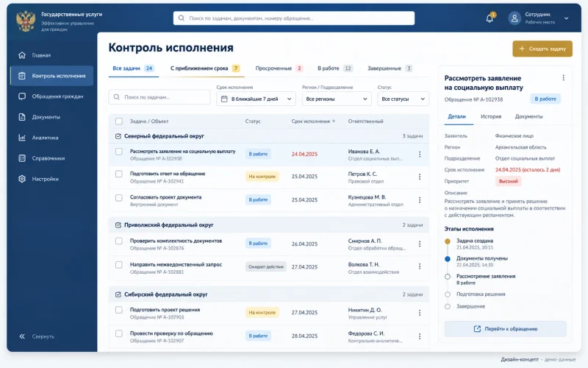Check the Подготовить проект решения row
This screenshot has height=368, width=588.
(119, 310)
